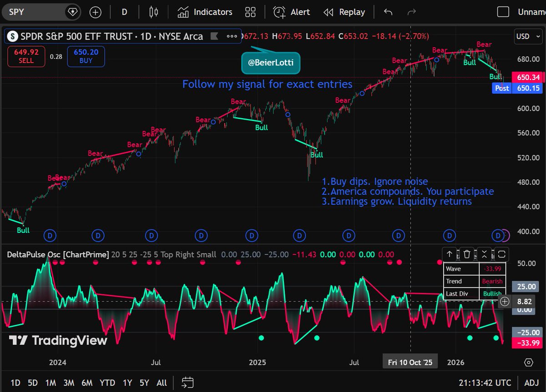546x392 pixels.
Task: Click the 650.34 last price label
Action: 528,78
